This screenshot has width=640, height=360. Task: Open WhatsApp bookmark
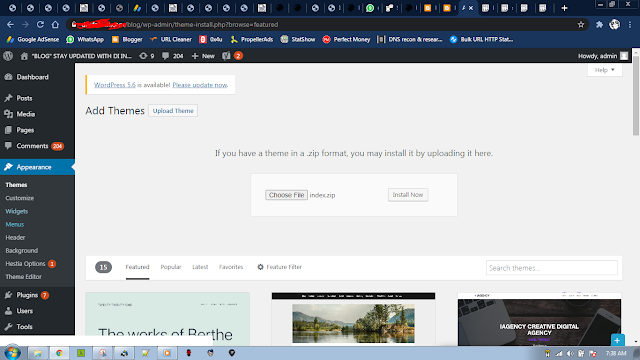pos(85,39)
